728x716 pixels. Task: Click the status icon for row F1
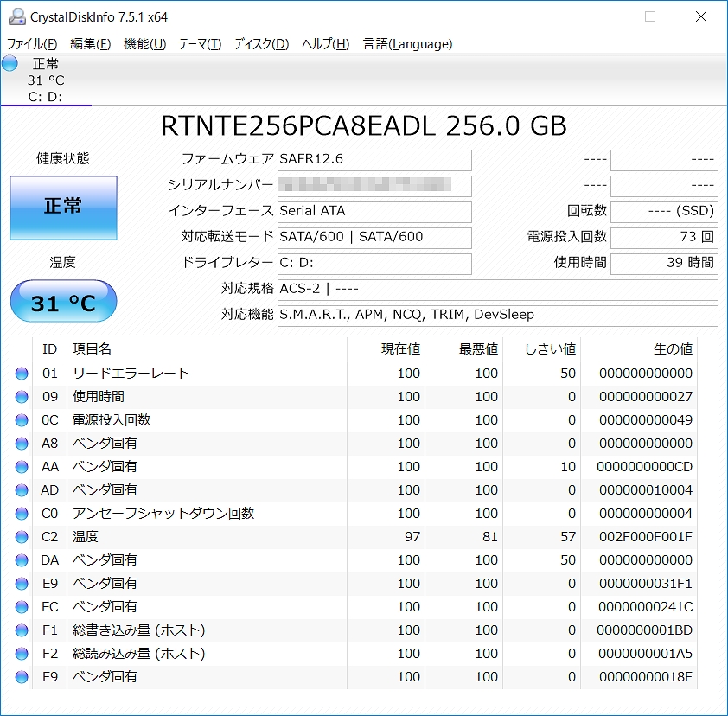[22, 630]
